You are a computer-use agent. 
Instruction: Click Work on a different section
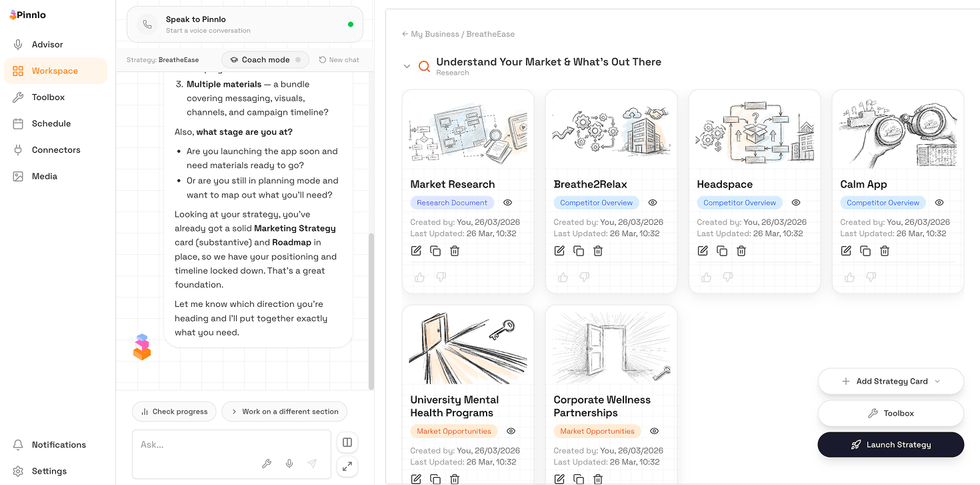285,412
